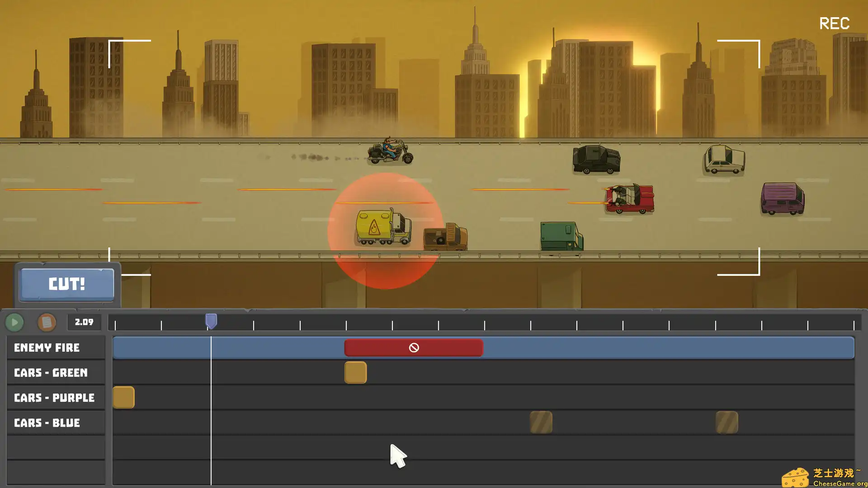868x488 pixels.
Task: Select the Cars - Green keyframe block
Action: (x=355, y=373)
